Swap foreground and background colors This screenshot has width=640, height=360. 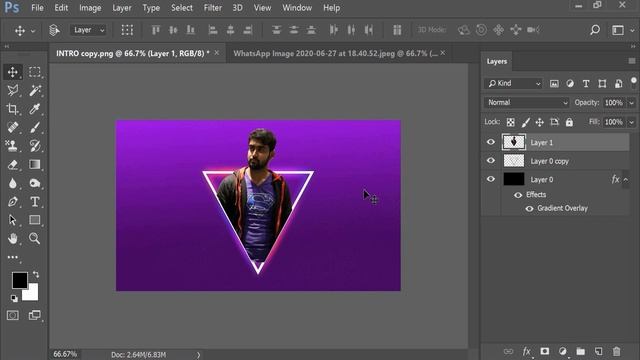pyautogui.click(x=36, y=274)
